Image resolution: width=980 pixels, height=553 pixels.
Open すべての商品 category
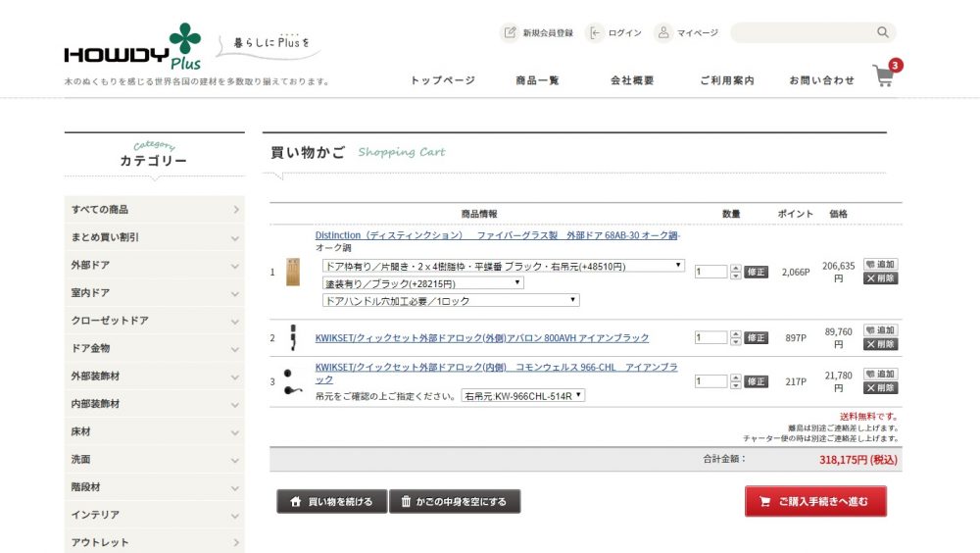[155, 210]
